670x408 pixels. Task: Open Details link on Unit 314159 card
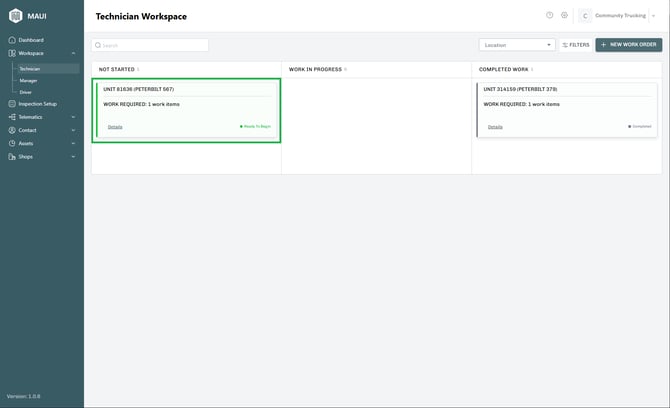[x=495, y=127]
